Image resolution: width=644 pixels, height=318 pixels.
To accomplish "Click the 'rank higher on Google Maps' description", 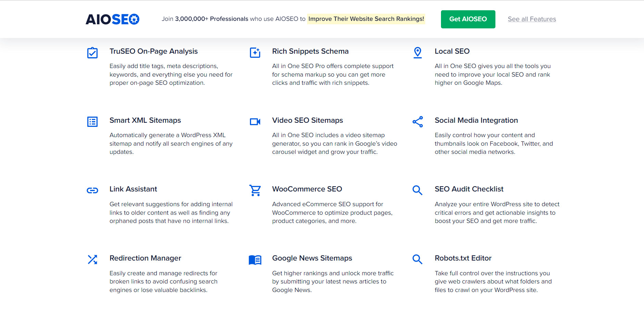I will coord(493,75).
